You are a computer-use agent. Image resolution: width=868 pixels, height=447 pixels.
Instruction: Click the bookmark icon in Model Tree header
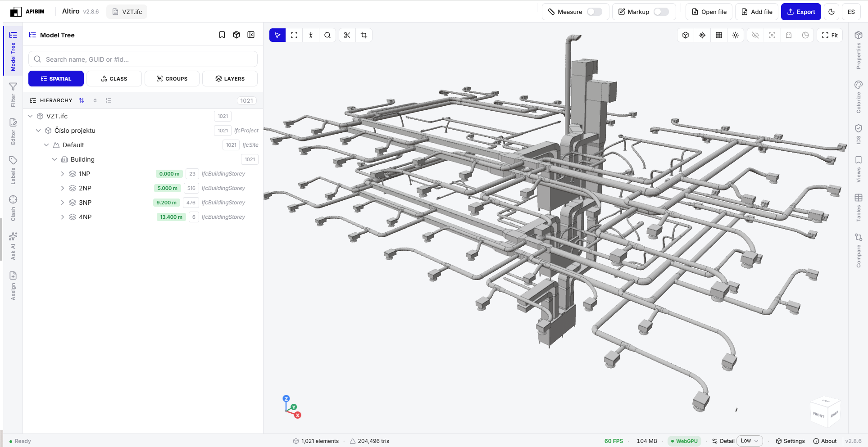[222, 35]
